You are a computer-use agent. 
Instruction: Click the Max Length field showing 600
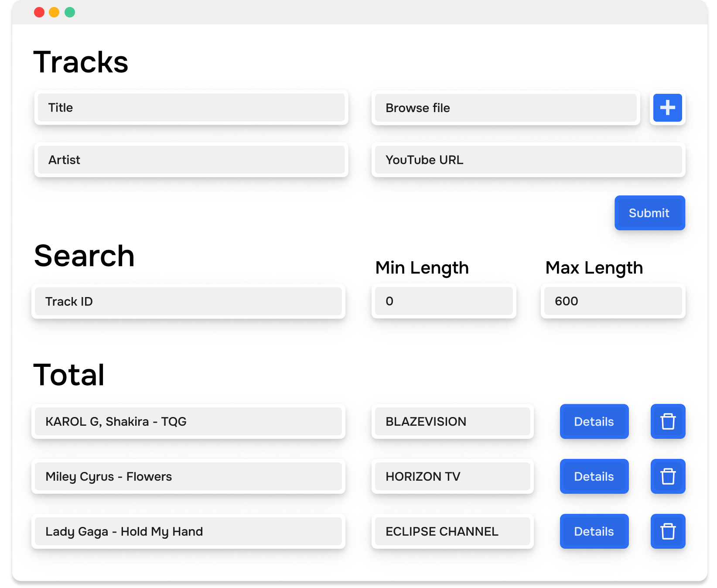click(612, 301)
